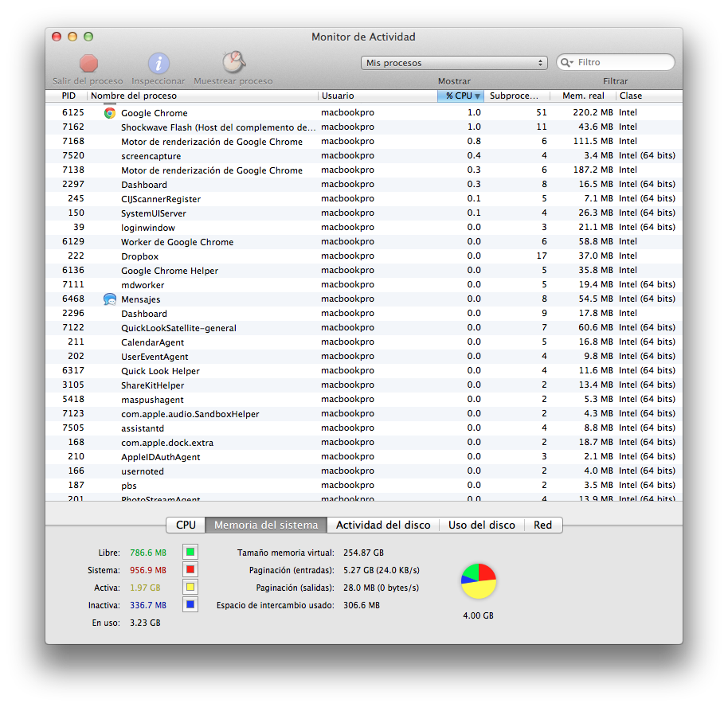The image size is (728, 707).
Task: Open the Red tab
Action: tap(542, 525)
